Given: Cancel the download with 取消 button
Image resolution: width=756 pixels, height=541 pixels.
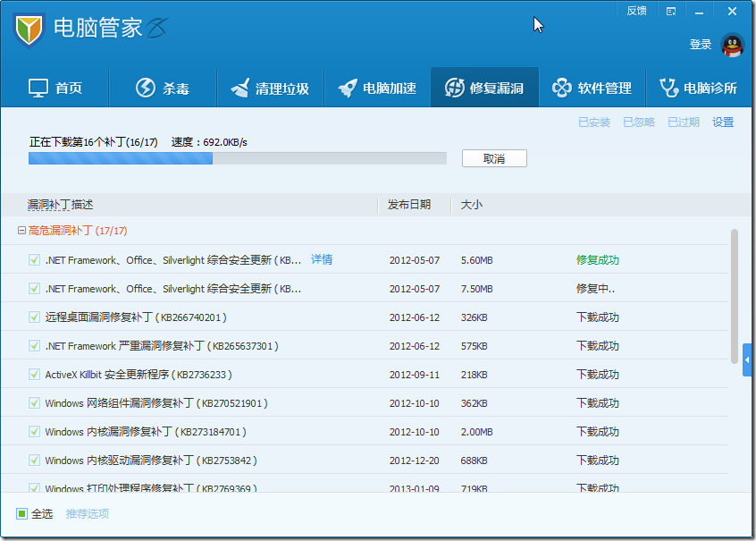Looking at the screenshot, I should pos(494,158).
